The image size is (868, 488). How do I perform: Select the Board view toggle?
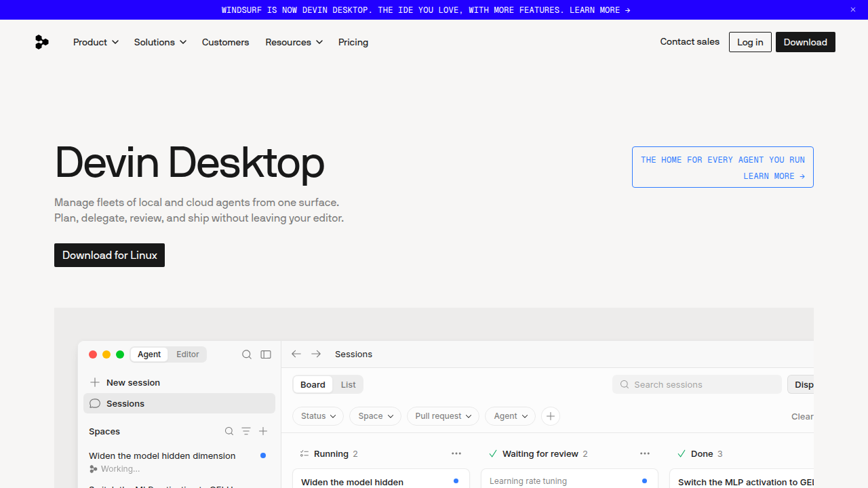(x=313, y=384)
